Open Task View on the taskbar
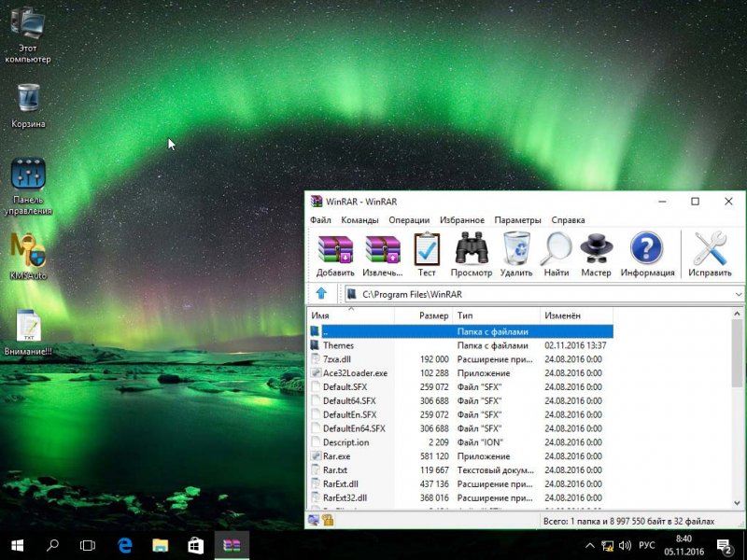Viewport: 747px width, 560px height. (87, 546)
